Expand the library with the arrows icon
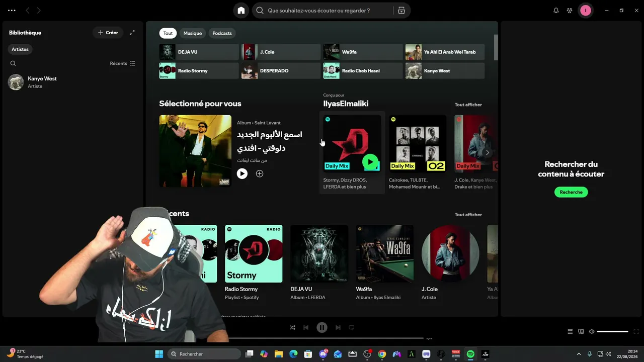 (x=132, y=33)
